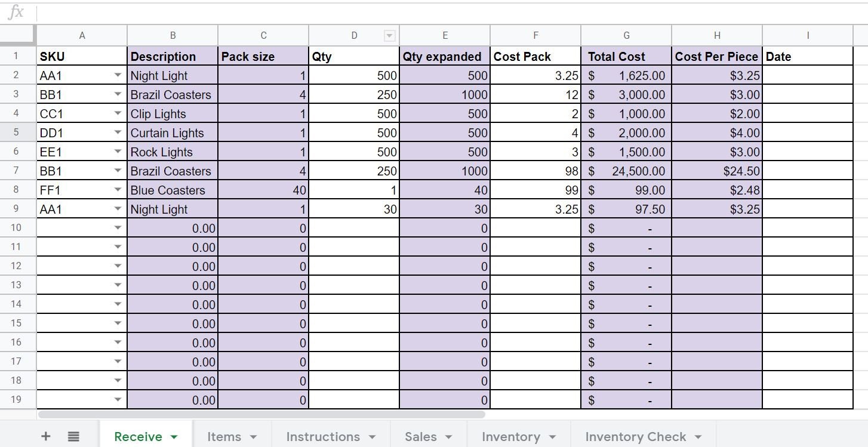Click the filter icon on column D header

389,35
